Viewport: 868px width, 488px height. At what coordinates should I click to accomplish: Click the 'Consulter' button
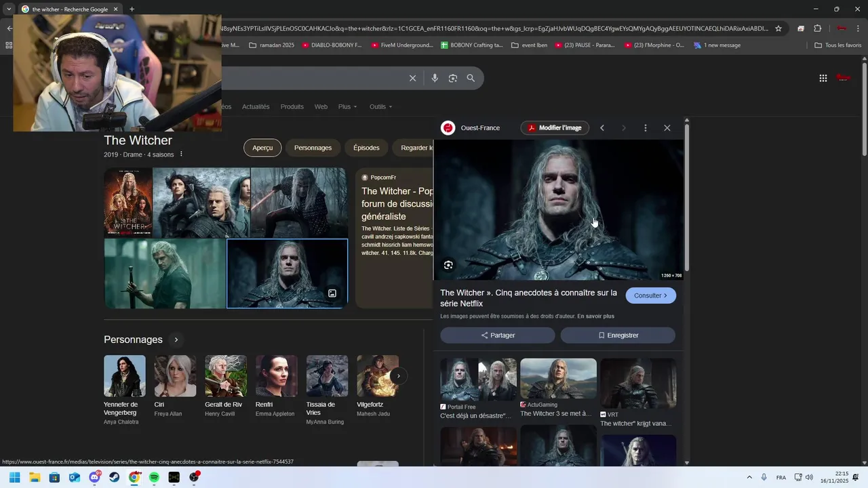pos(651,296)
